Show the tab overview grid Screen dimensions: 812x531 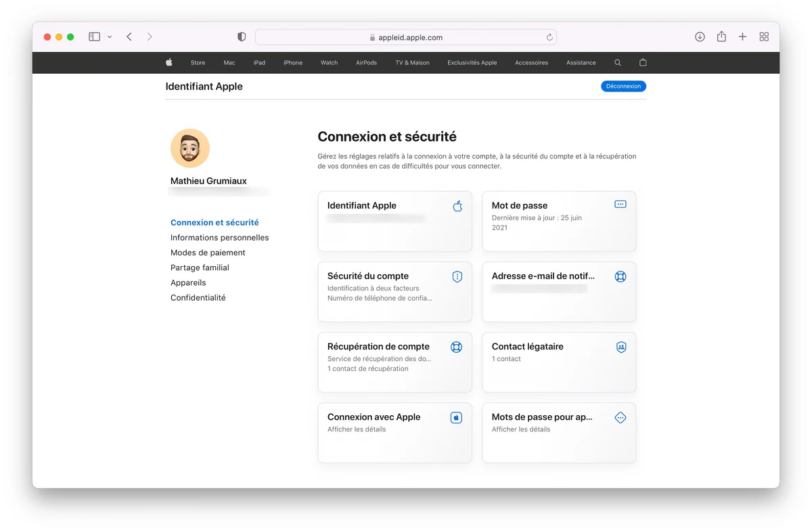pos(764,37)
